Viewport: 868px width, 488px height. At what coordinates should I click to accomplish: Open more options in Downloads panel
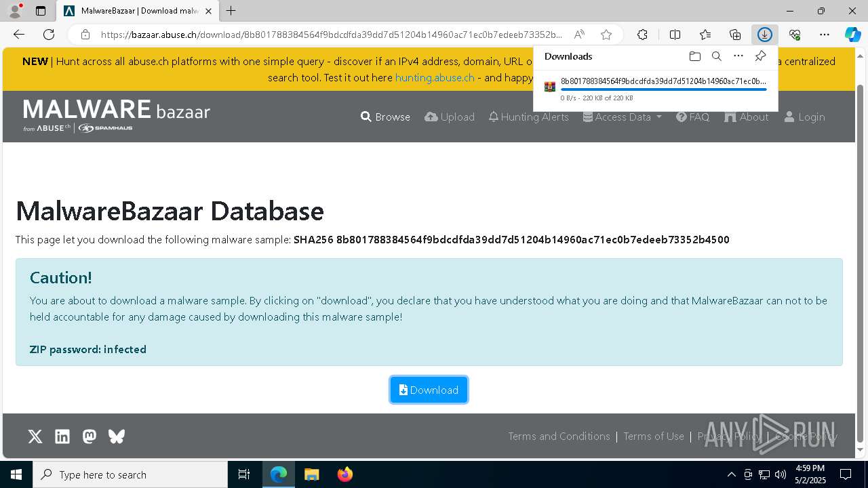click(738, 56)
